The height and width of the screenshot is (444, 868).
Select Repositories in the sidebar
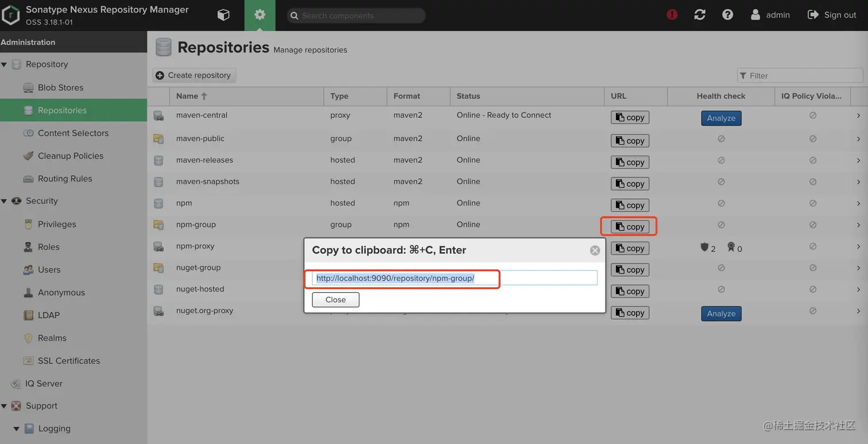point(73,110)
